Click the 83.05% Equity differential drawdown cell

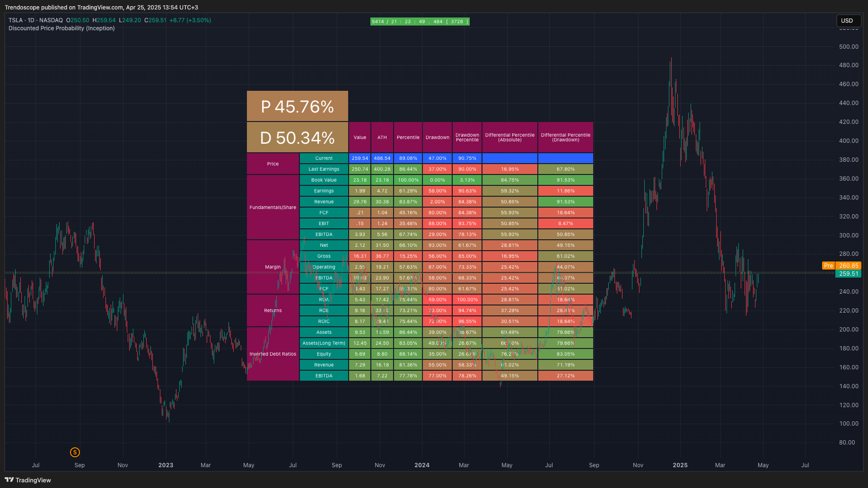click(x=566, y=354)
